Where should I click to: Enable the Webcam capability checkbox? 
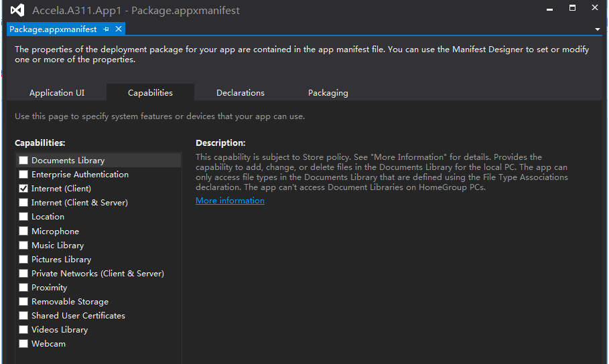[x=23, y=344]
